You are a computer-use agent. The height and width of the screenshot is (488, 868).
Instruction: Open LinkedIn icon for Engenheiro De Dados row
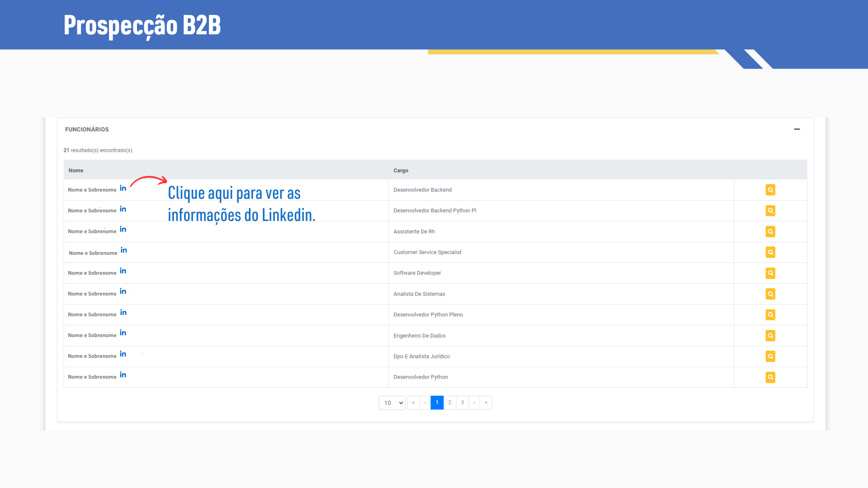(x=123, y=333)
